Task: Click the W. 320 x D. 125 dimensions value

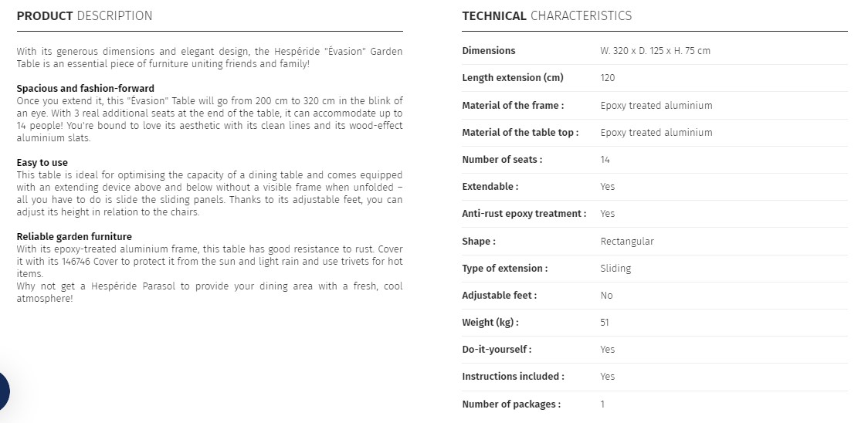Action: (x=655, y=50)
